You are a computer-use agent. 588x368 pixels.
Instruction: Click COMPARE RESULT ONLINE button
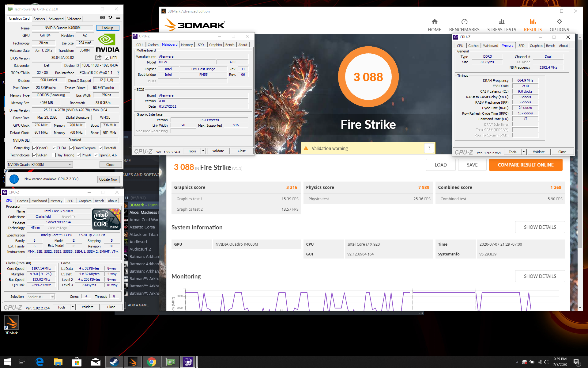[526, 165]
